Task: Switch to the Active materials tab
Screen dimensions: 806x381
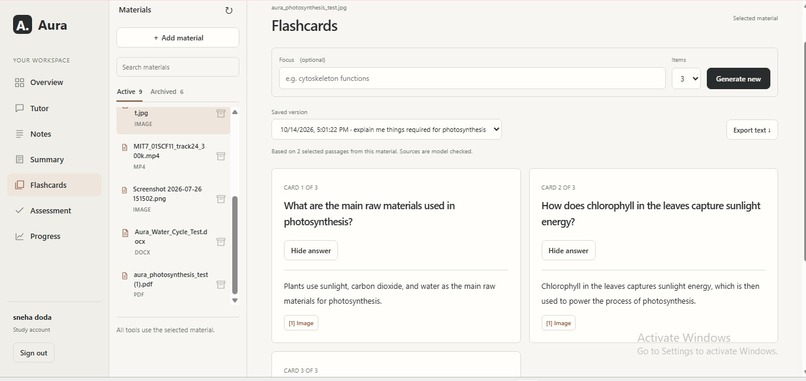Action: pyautogui.click(x=129, y=92)
